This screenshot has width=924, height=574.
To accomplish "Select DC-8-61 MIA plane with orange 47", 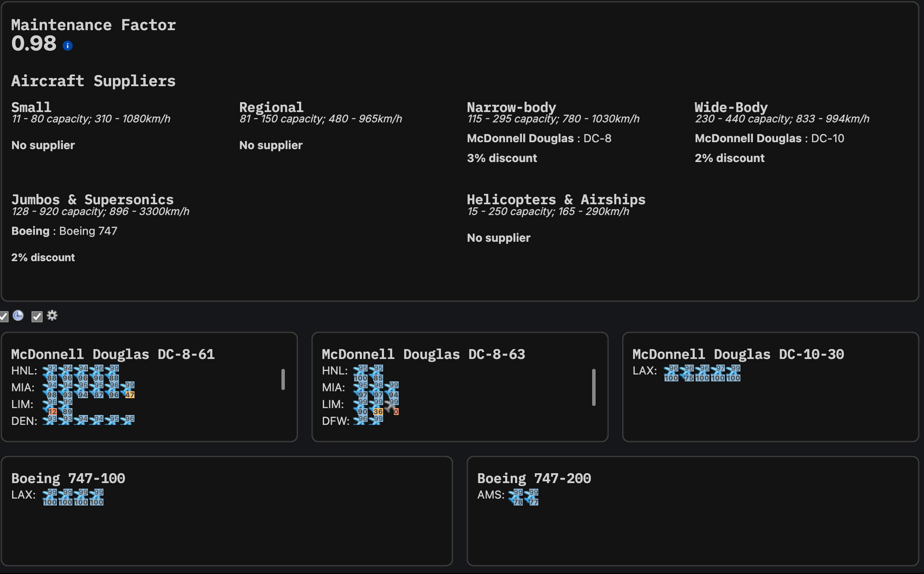I will point(128,390).
